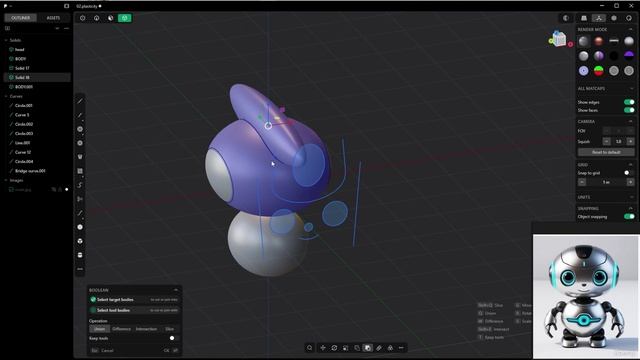Select the Sphere tool in left toolbar

(80, 227)
